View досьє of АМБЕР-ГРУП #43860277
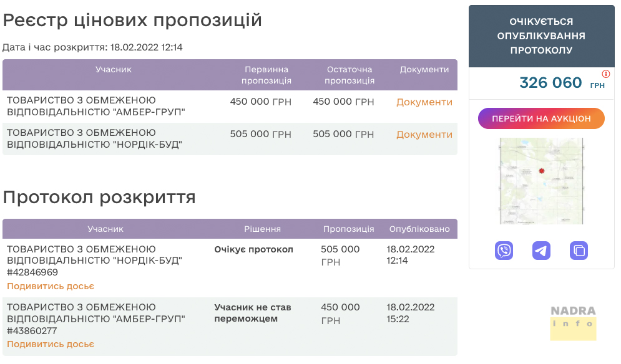The height and width of the screenshot is (364, 621). pyautogui.click(x=51, y=344)
